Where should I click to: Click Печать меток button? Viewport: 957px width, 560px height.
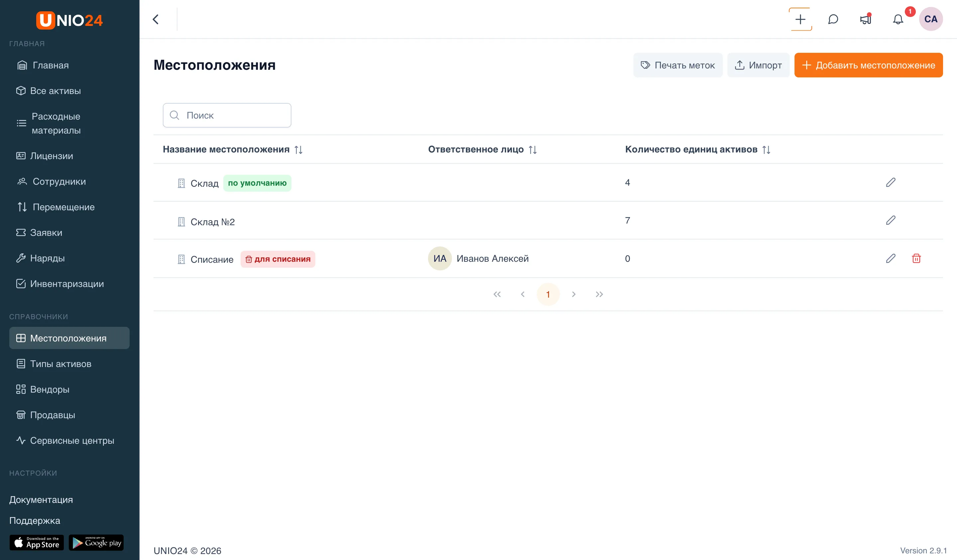[678, 65]
